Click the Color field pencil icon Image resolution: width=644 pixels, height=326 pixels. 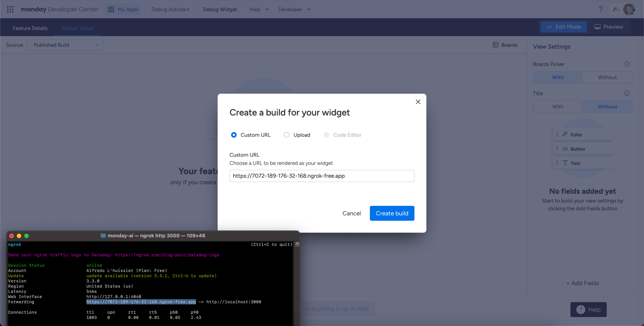click(x=565, y=134)
